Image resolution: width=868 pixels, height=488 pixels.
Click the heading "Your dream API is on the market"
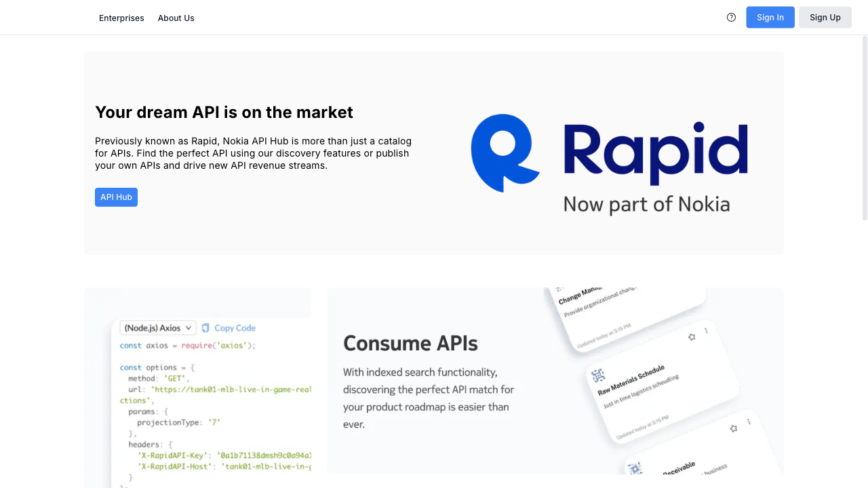(x=224, y=112)
